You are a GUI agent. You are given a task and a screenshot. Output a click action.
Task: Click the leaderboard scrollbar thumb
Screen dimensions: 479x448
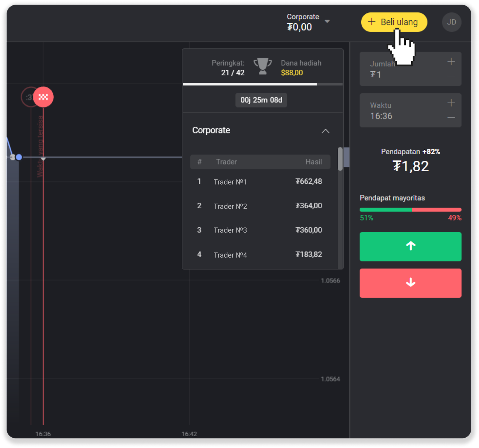(340, 159)
